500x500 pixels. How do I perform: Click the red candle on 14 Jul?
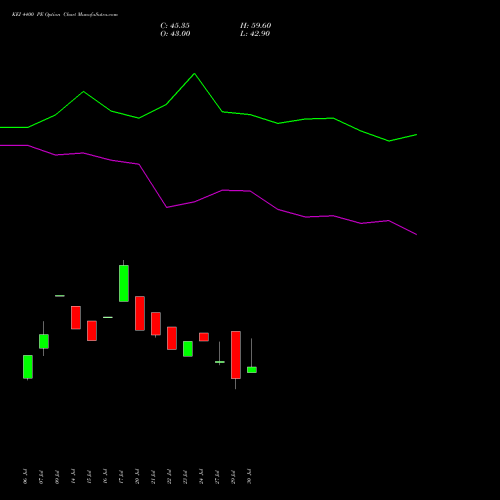point(76,318)
